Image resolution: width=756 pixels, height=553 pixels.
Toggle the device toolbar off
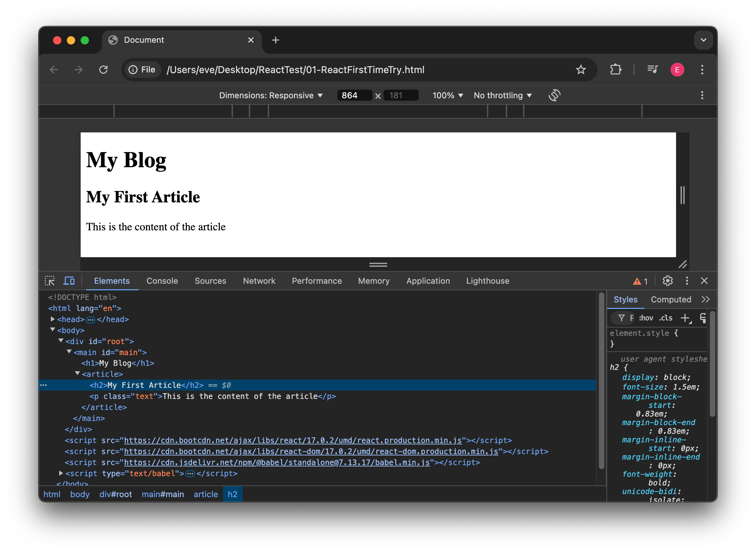pos(69,281)
